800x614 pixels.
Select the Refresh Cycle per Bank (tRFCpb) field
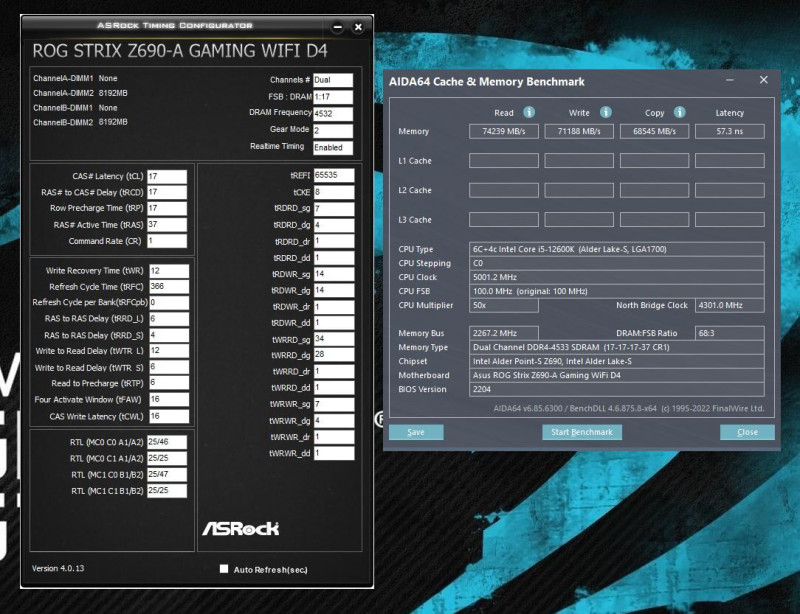click(x=169, y=303)
